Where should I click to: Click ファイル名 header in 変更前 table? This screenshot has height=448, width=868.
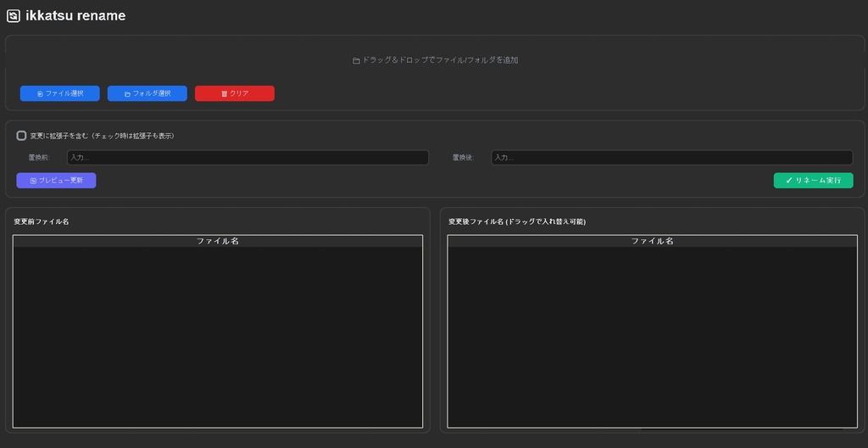pos(218,241)
